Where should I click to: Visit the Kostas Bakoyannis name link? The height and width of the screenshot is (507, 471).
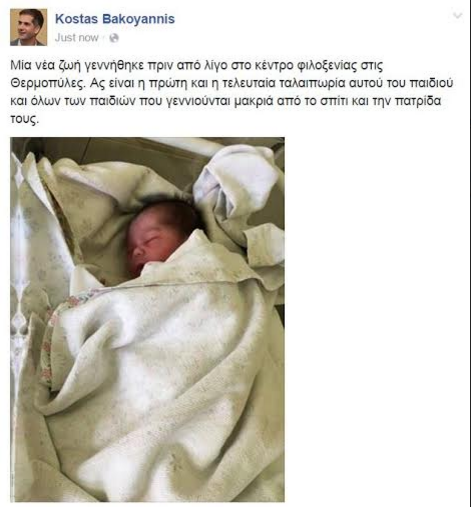(x=115, y=19)
